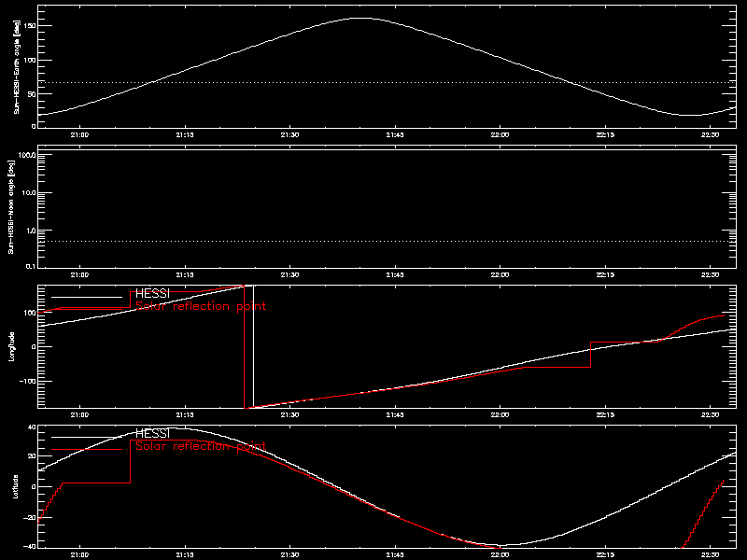Click 22:00 label under Sun-HESSI-Moon plot
The image size is (747, 560).
point(500,274)
